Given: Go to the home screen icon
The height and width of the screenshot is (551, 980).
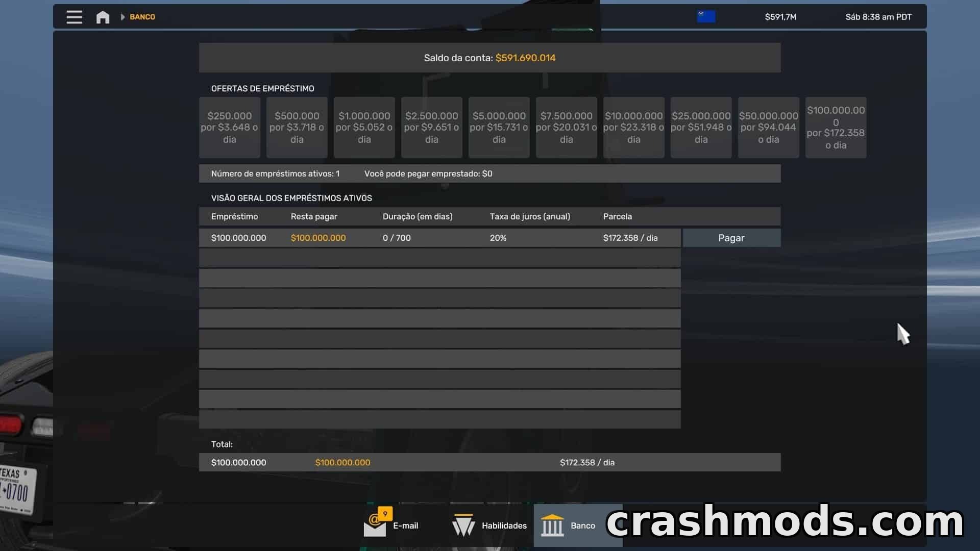Looking at the screenshot, I should [x=103, y=17].
